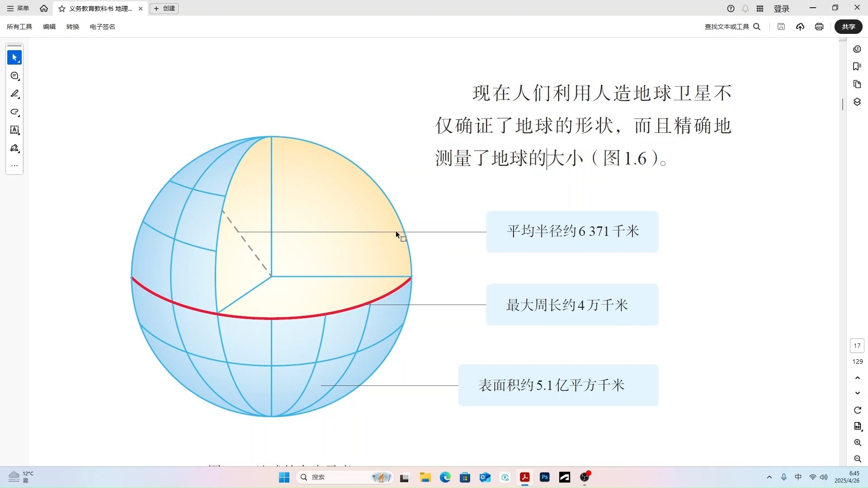Show hidden system tray icons chevron
868x488 pixels.
769,477
